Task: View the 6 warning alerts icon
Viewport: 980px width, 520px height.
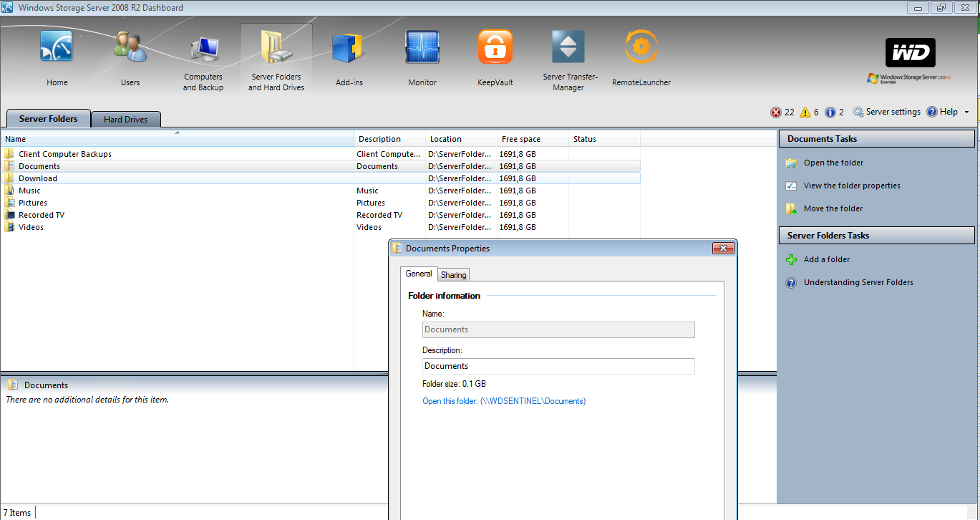Action: click(x=805, y=112)
